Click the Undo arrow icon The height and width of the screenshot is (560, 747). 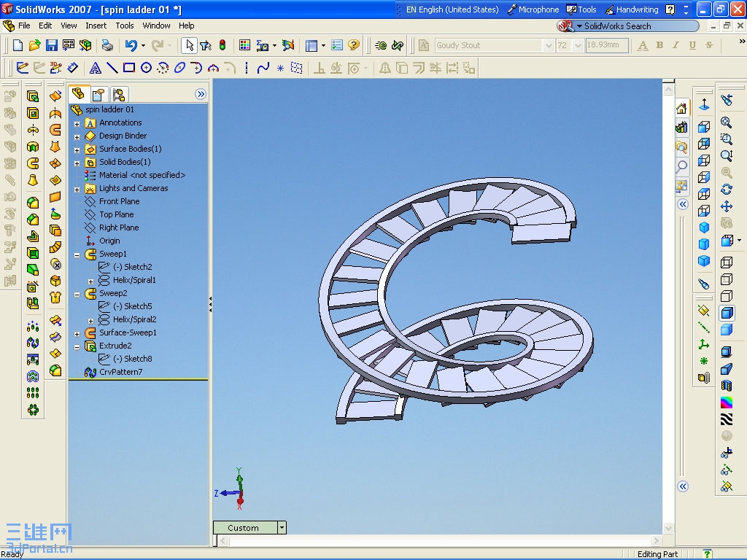(x=131, y=45)
